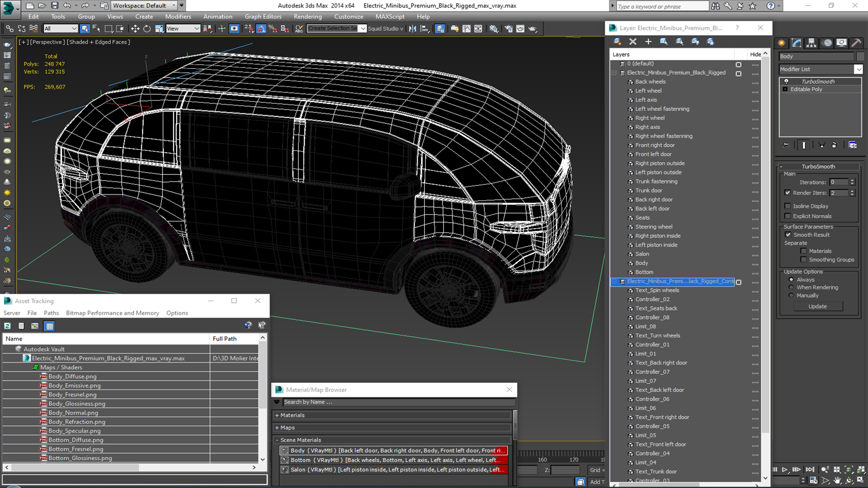Collapse Electric_Minibus_Premium_Black_Rigged layer

614,73
